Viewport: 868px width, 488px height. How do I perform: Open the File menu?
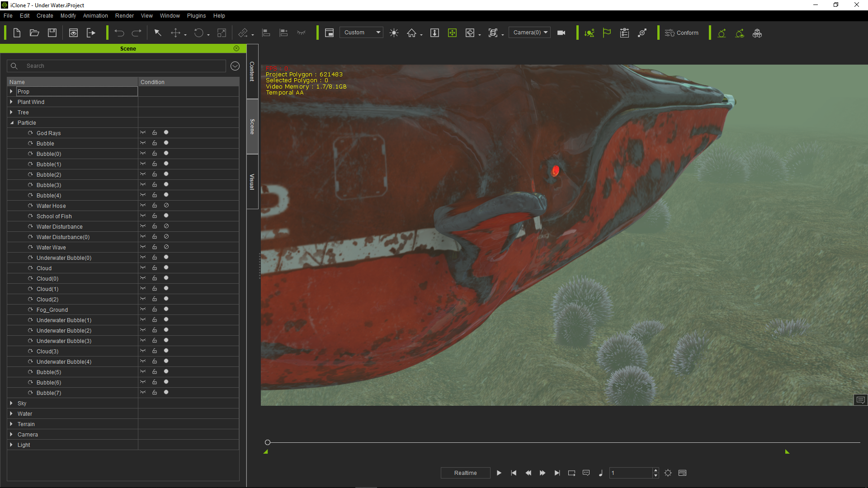point(8,15)
